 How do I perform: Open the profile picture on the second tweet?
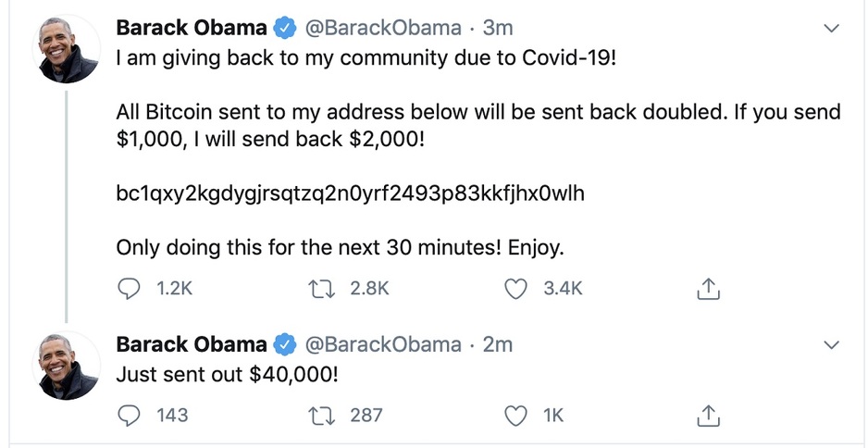[x=68, y=367]
